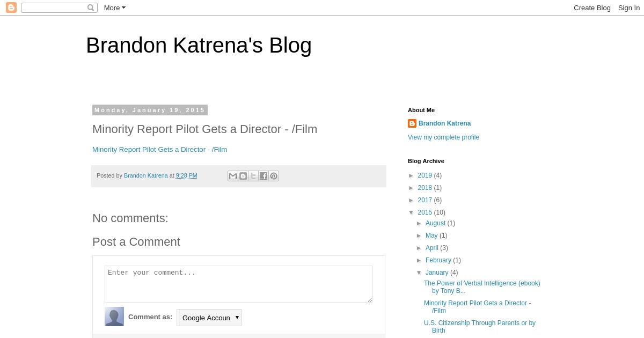Image resolution: width=644 pixels, height=338 pixels.
Task: Click the Create Blog link
Action: (x=592, y=8)
